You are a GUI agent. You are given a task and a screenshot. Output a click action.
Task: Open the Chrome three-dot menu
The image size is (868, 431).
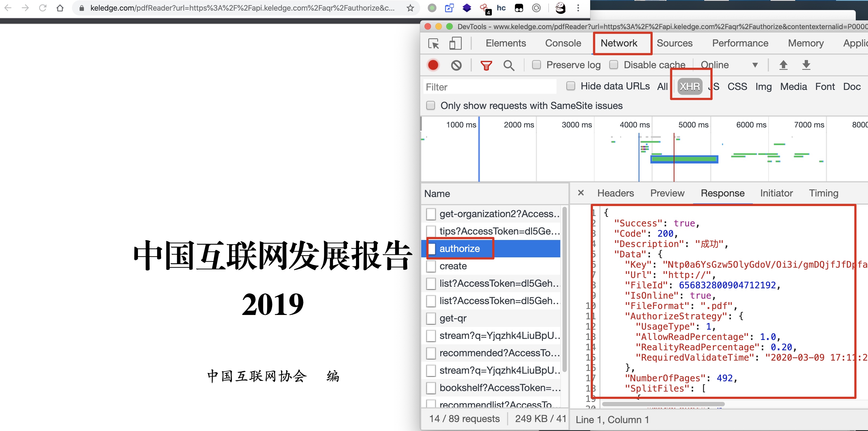[x=578, y=8]
